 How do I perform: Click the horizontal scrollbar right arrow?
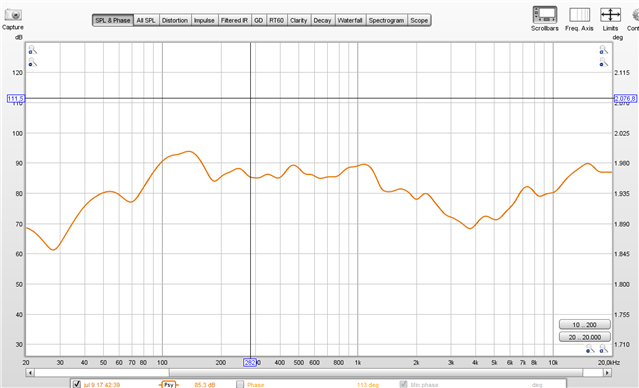(x=607, y=373)
